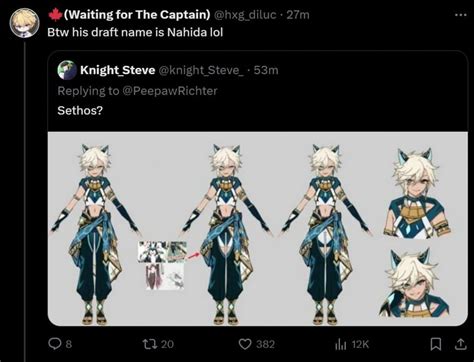Click the retweet icon with 20
474x362 pixels.
148,344
